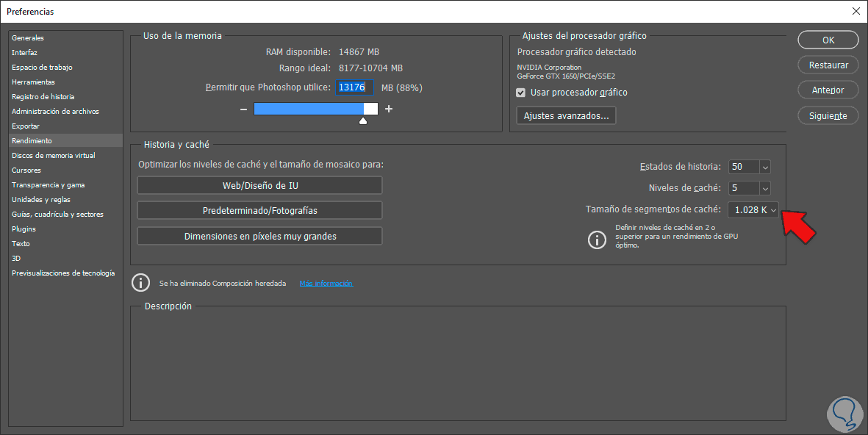Screen dimensions: 868x435
Task: Click the Photoshop memory amount input field
Action: [354, 87]
